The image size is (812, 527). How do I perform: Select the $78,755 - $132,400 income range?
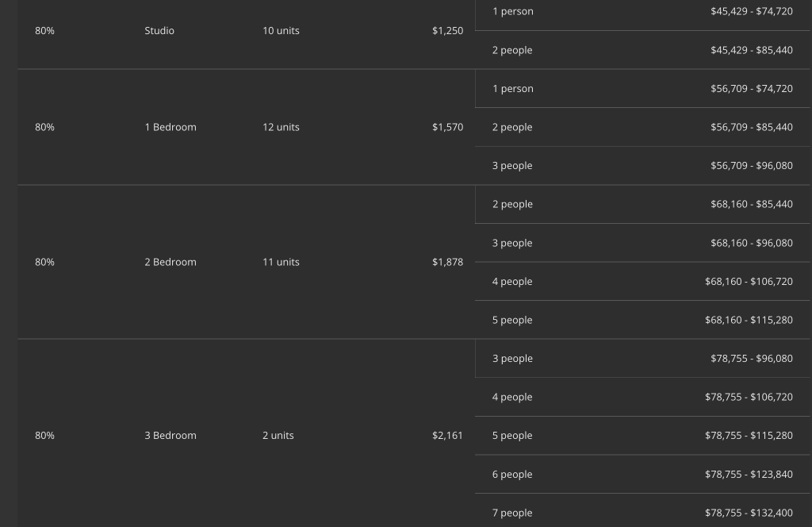click(749, 514)
